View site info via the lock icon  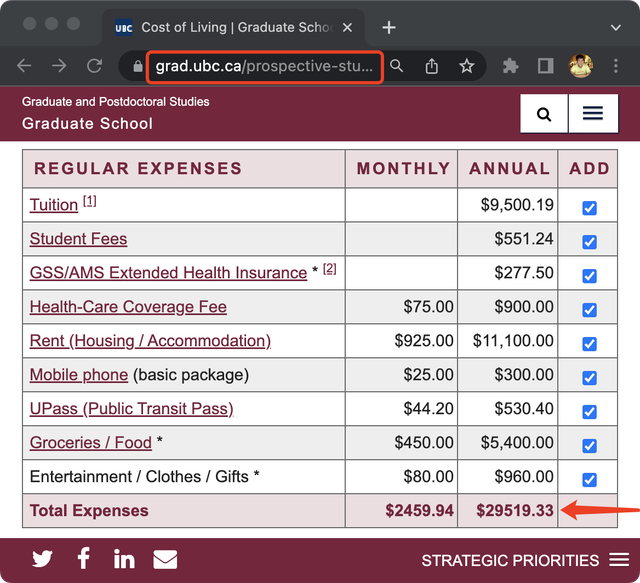(138, 66)
